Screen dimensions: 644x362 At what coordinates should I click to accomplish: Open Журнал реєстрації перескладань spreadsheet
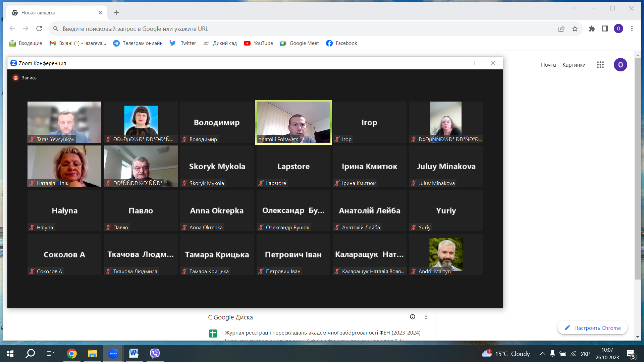(x=322, y=333)
